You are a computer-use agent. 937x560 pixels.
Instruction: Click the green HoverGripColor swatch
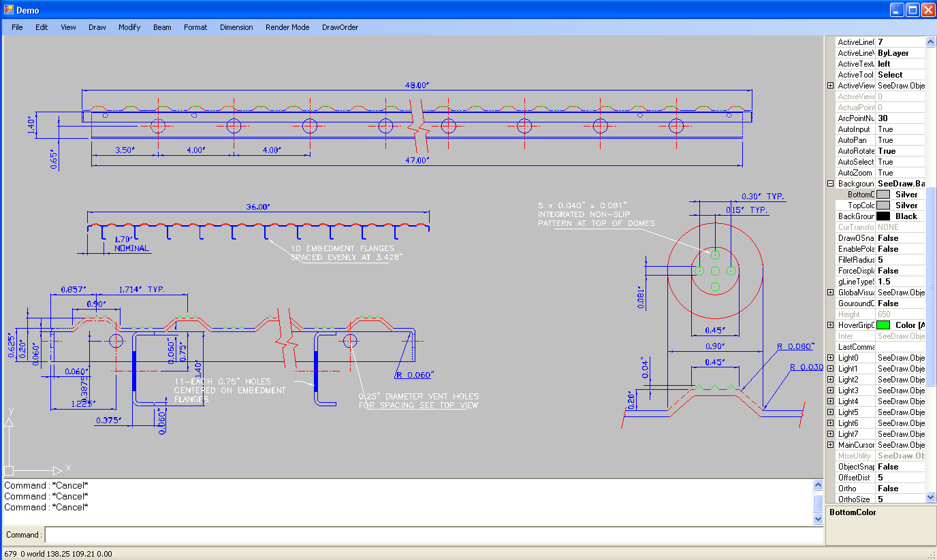click(884, 325)
